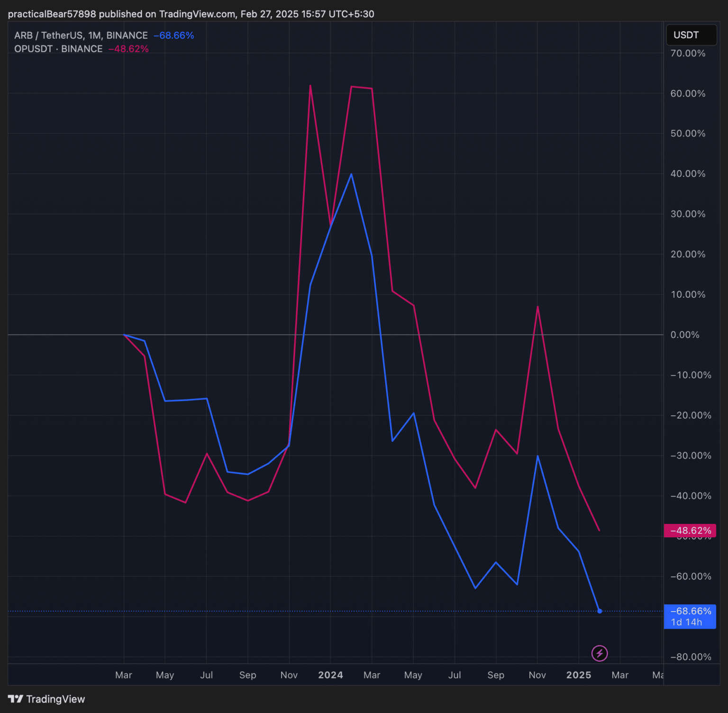This screenshot has height=713, width=728.
Task: Click the 70.00% price scale label
Action: [x=688, y=53]
